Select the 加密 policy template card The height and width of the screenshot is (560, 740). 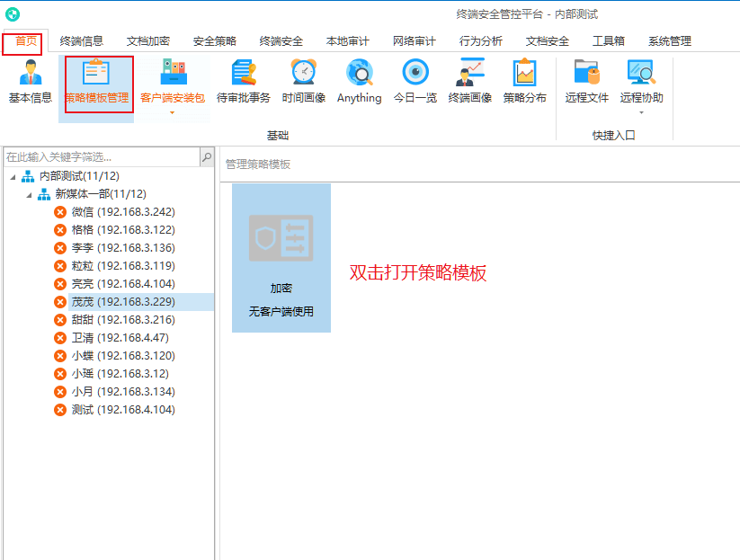[x=281, y=258]
